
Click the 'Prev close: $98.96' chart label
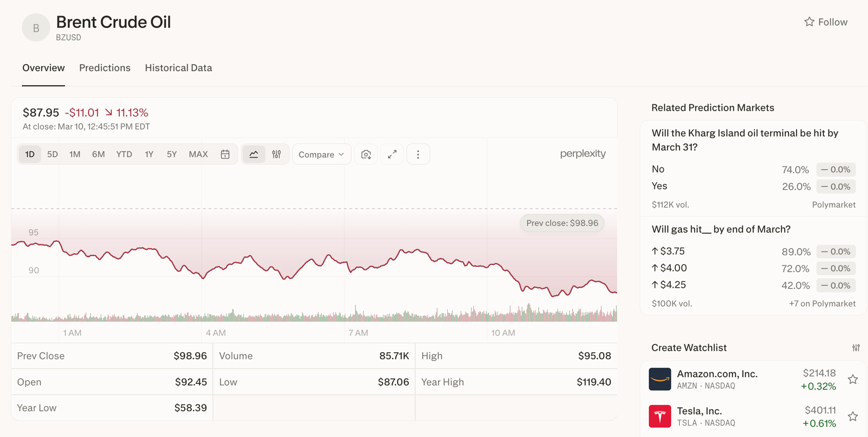(562, 223)
